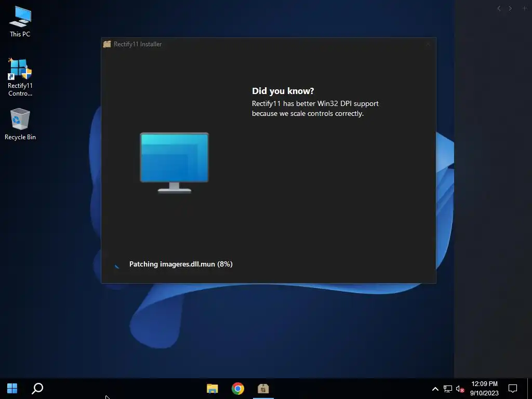Open the This PC desktop icon
Image resolution: width=532 pixels, height=399 pixels.
[x=20, y=21]
